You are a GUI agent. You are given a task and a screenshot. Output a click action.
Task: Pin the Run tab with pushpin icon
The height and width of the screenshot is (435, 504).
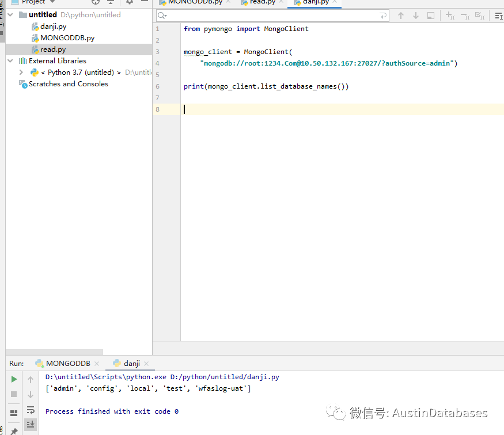point(14,431)
